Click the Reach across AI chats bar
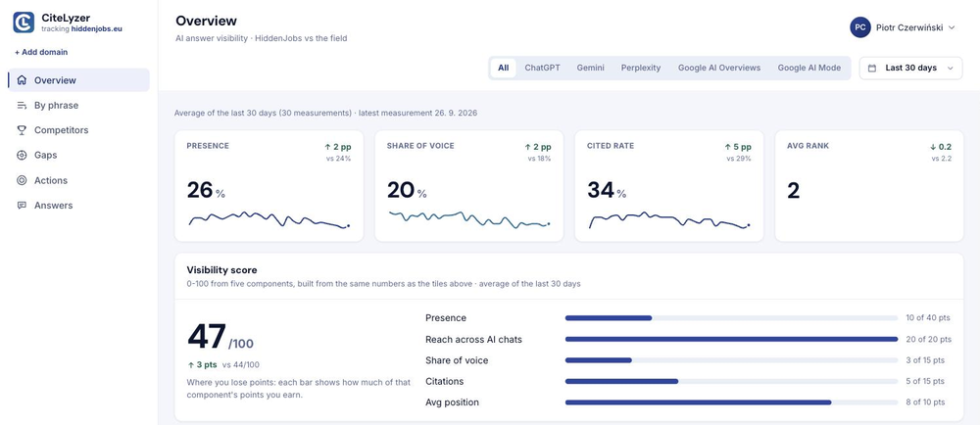The width and height of the screenshot is (980, 425). [x=731, y=340]
